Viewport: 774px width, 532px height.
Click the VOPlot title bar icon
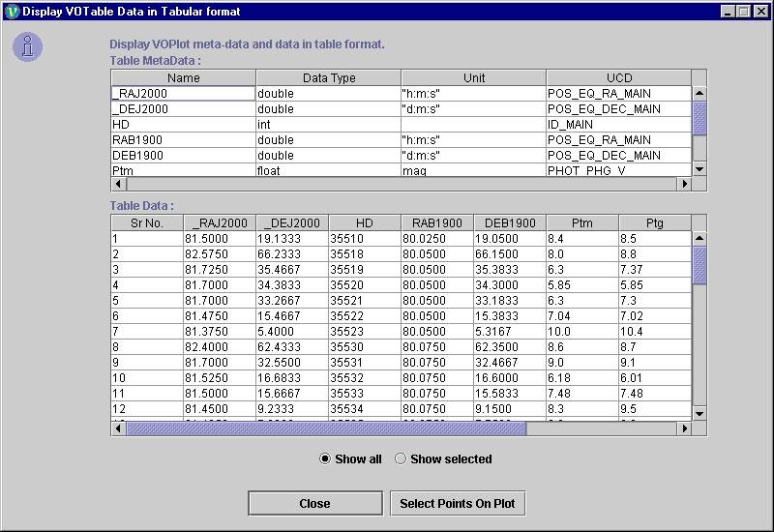[x=12, y=12]
